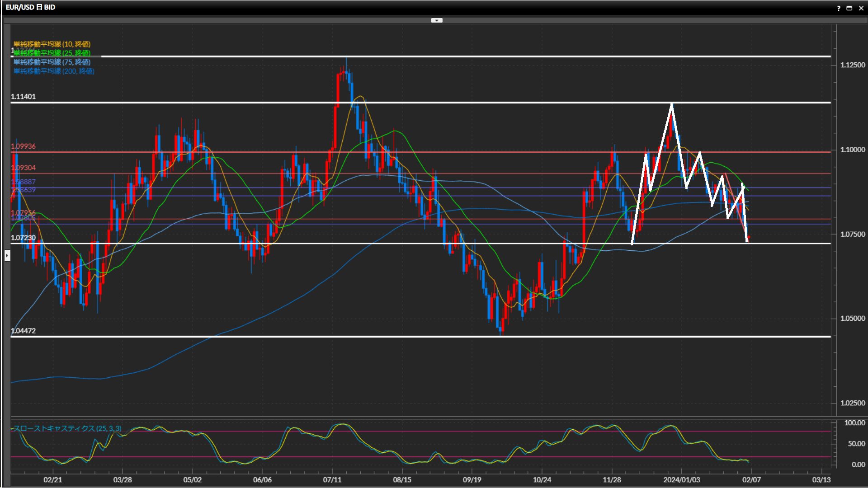The width and height of the screenshot is (868, 488).
Task: Click the EUR/USD BID title bar
Action: 31,8
